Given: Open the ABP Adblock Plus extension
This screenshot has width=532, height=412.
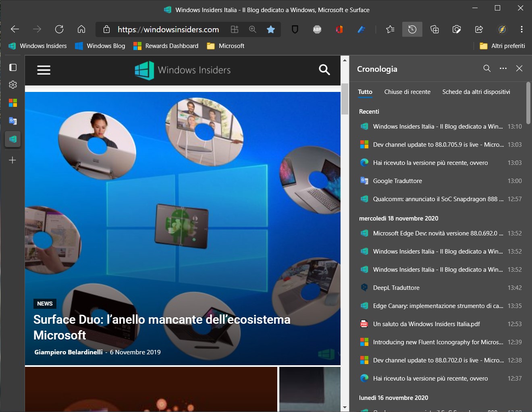Looking at the screenshot, I should [x=317, y=29].
